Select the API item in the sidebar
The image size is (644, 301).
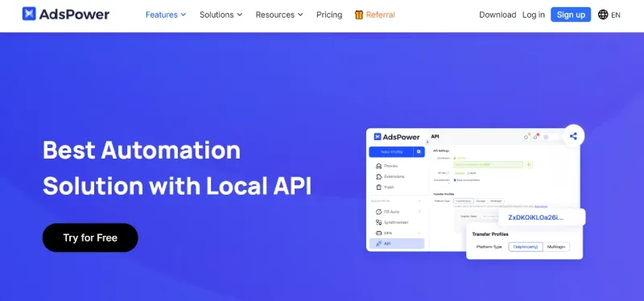pyautogui.click(x=397, y=244)
